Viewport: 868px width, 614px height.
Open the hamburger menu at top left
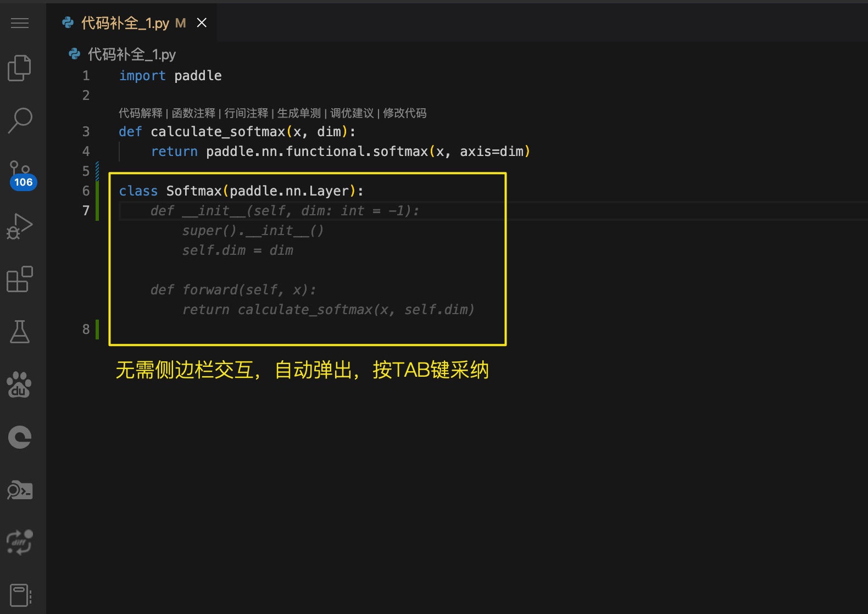(x=20, y=23)
